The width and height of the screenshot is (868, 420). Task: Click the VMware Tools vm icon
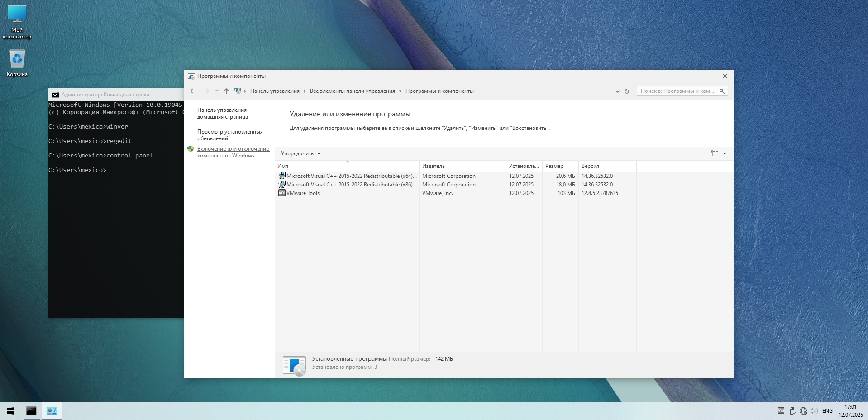281,193
